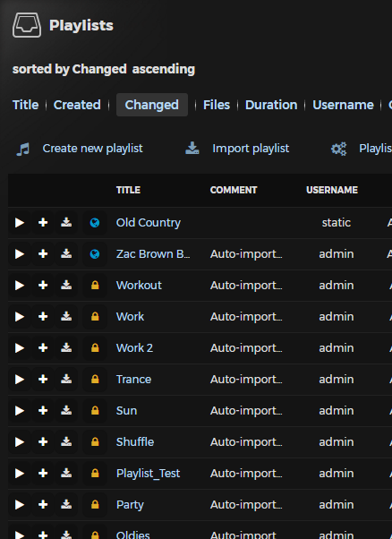
Task: Click the plus icon in the Work row
Action: (x=43, y=316)
